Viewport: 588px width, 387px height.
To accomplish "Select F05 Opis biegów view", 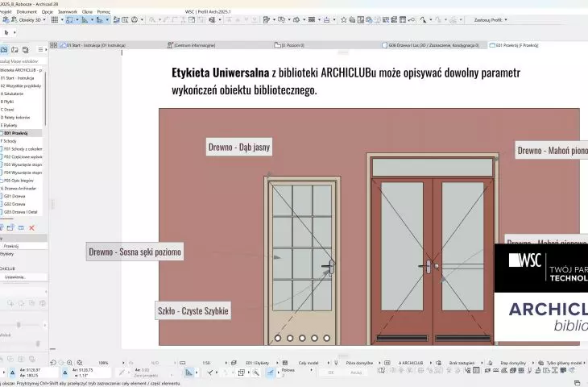I will pyautogui.click(x=18, y=181).
